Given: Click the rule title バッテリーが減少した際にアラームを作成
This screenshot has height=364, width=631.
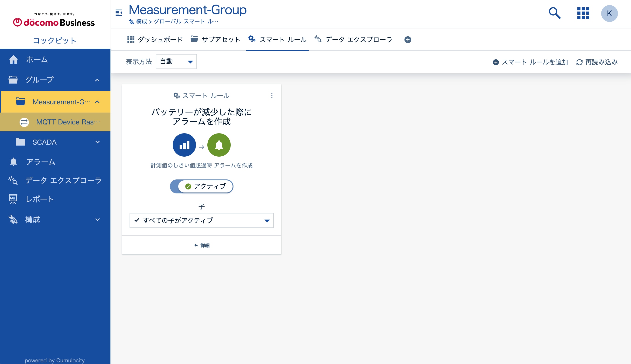Looking at the screenshot, I should (201, 117).
